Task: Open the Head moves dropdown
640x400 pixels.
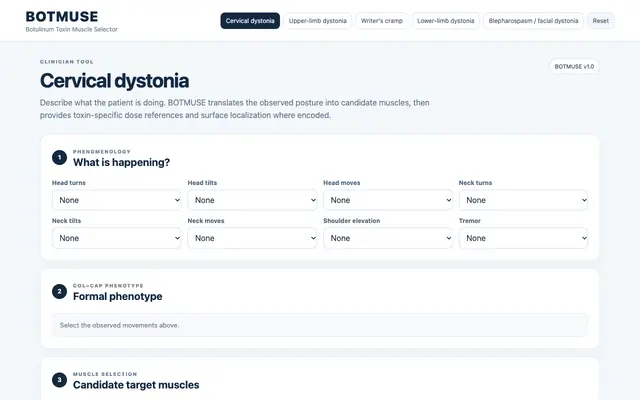Action: pos(388,200)
